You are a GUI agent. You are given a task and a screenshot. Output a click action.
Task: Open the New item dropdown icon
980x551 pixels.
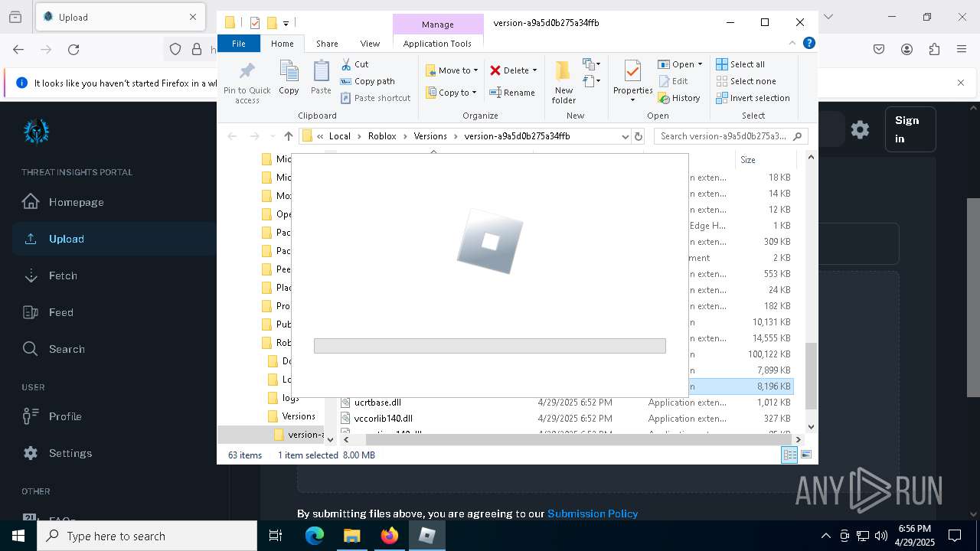pos(591,64)
